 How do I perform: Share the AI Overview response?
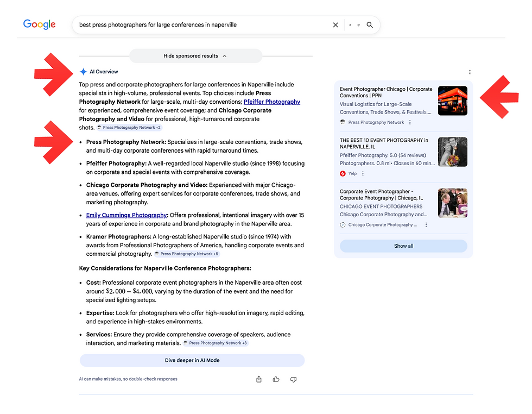coord(259,379)
